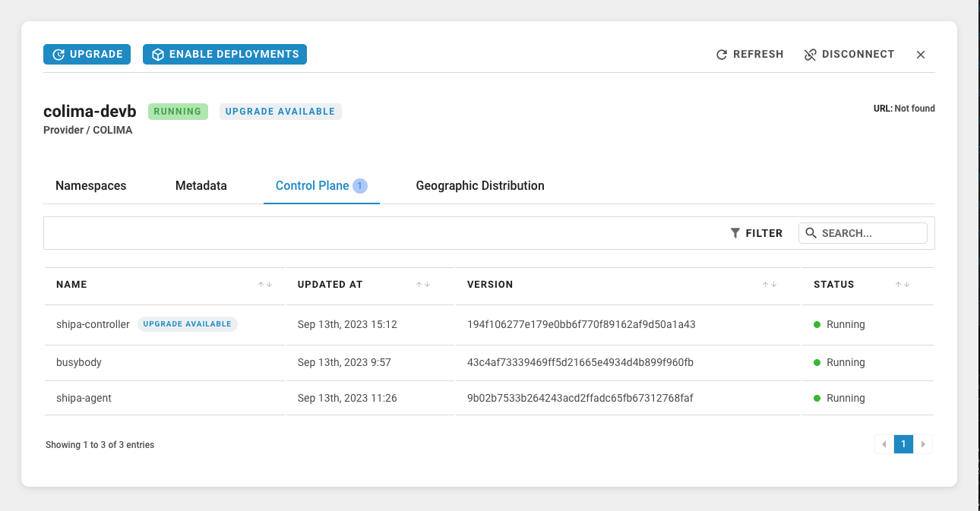
Task: Click the Upgrade button
Action: [x=87, y=55]
